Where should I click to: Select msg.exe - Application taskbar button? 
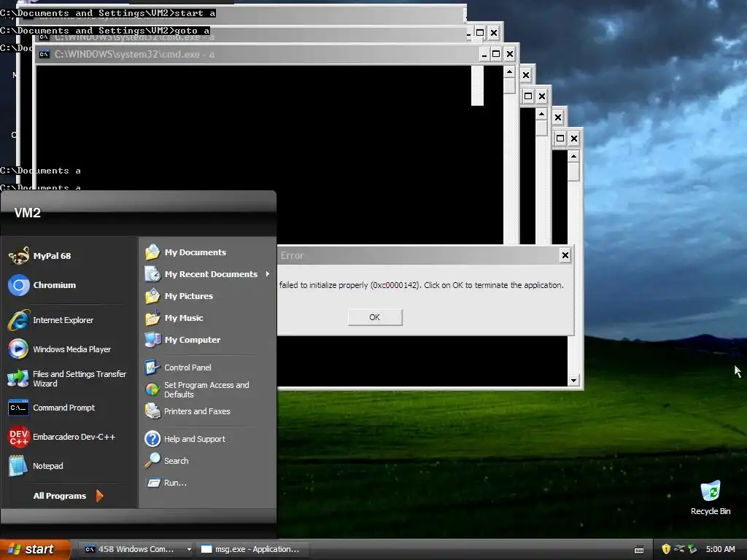pos(252,549)
